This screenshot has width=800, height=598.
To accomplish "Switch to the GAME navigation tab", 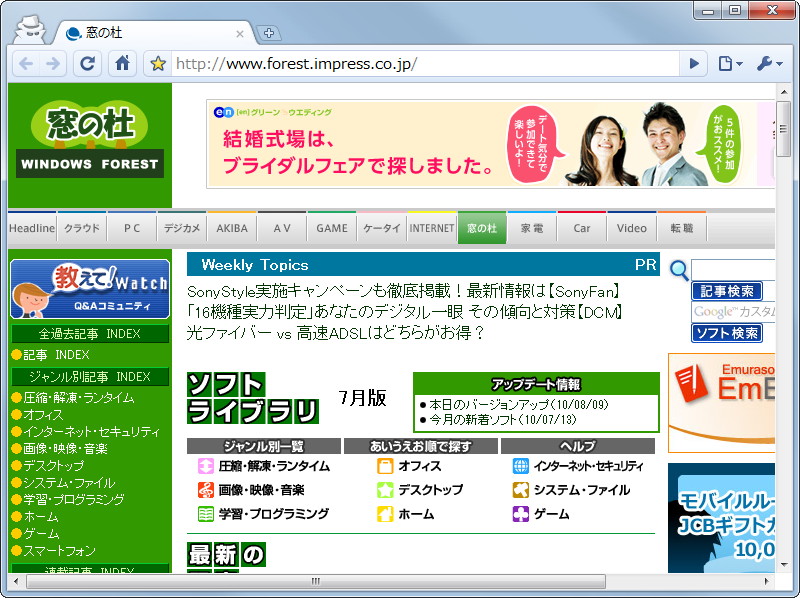I will (x=331, y=227).
